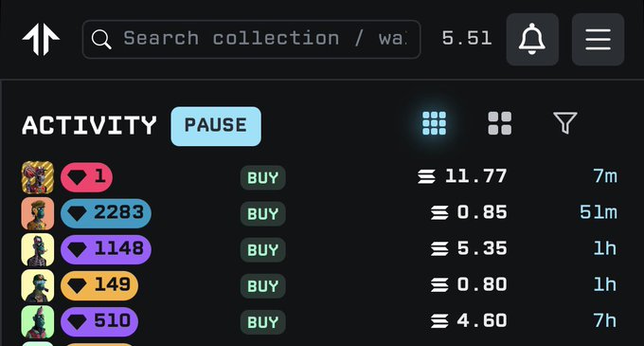Click the 1h timestamp in 0.80 row

[605, 284]
